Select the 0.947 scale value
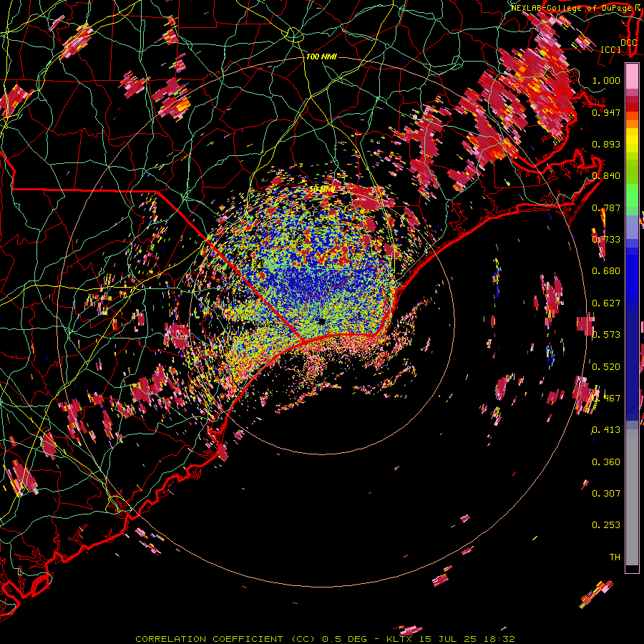 (x=606, y=112)
